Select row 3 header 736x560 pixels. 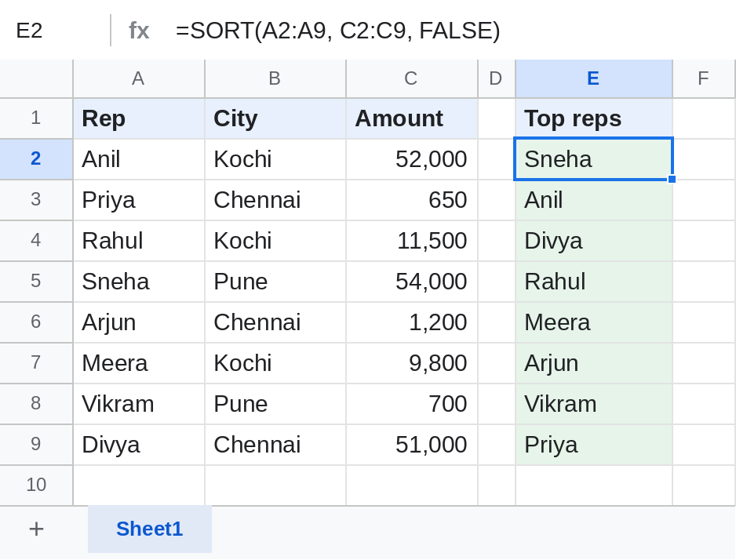(36, 200)
